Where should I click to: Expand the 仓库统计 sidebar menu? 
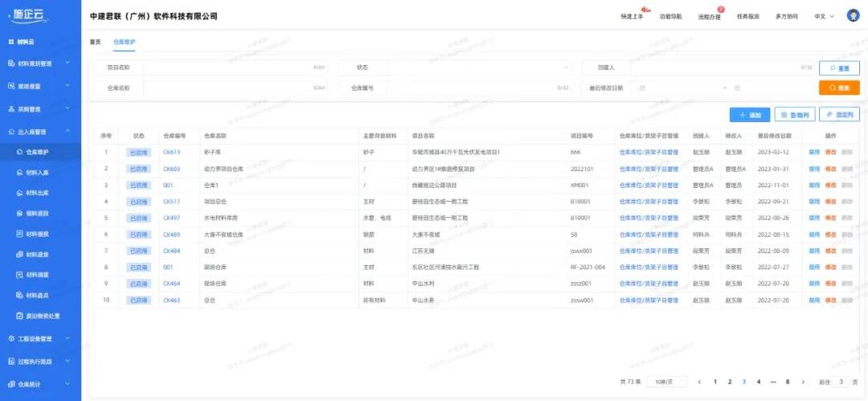[68, 383]
